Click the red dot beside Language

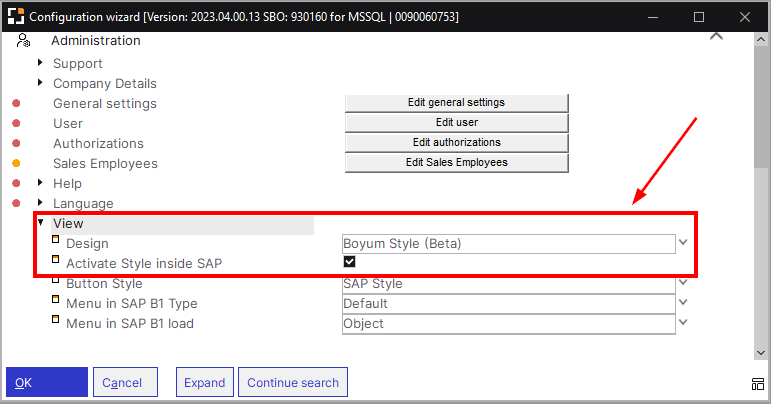point(16,203)
